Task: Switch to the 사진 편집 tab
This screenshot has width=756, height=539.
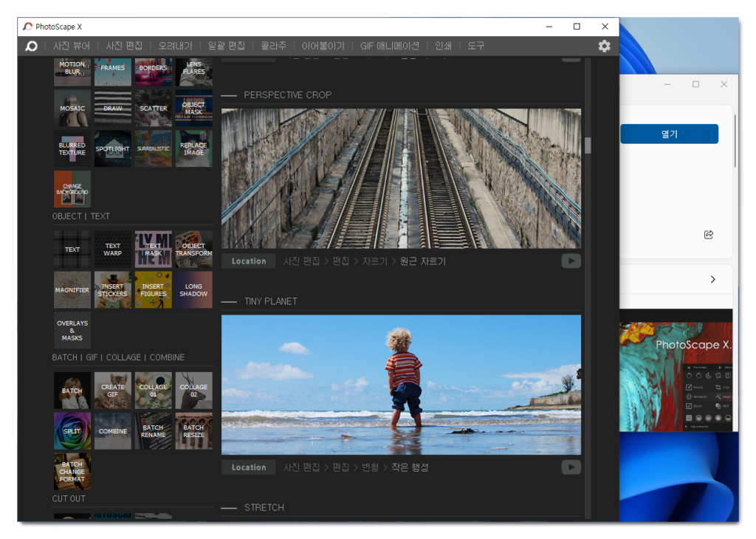Action: click(x=124, y=46)
